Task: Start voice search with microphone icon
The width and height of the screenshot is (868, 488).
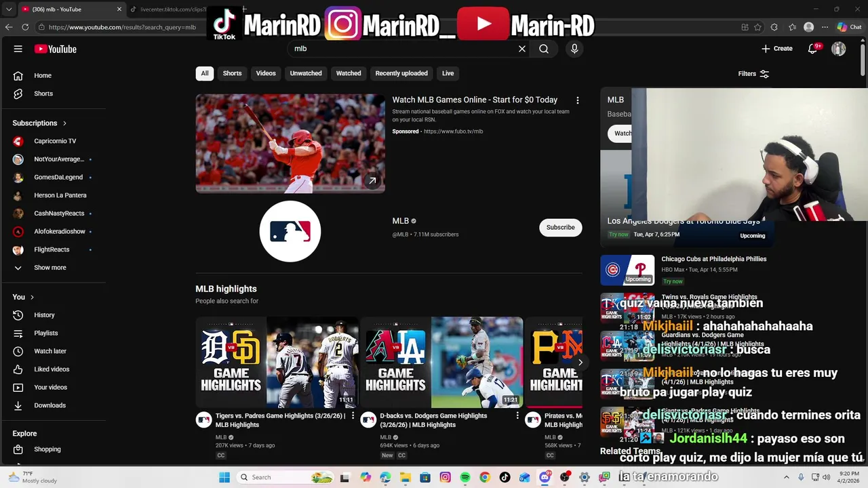Action: click(574, 49)
